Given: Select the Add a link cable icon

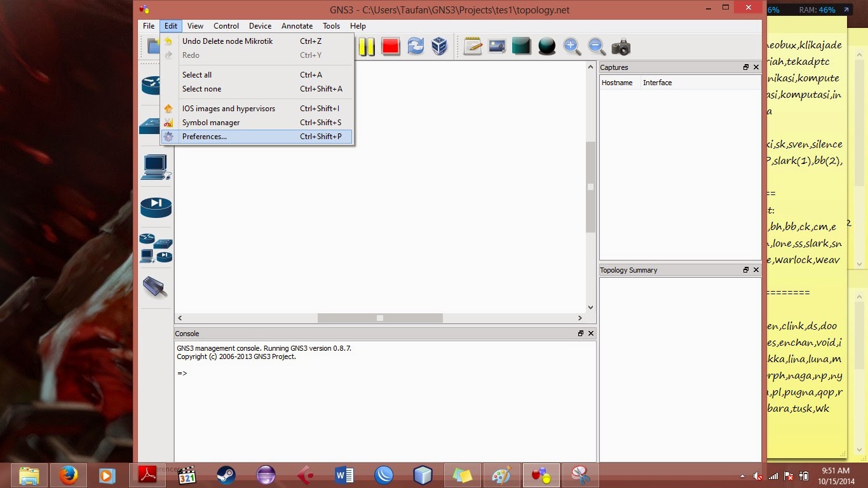Looking at the screenshot, I should pos(155,287).
